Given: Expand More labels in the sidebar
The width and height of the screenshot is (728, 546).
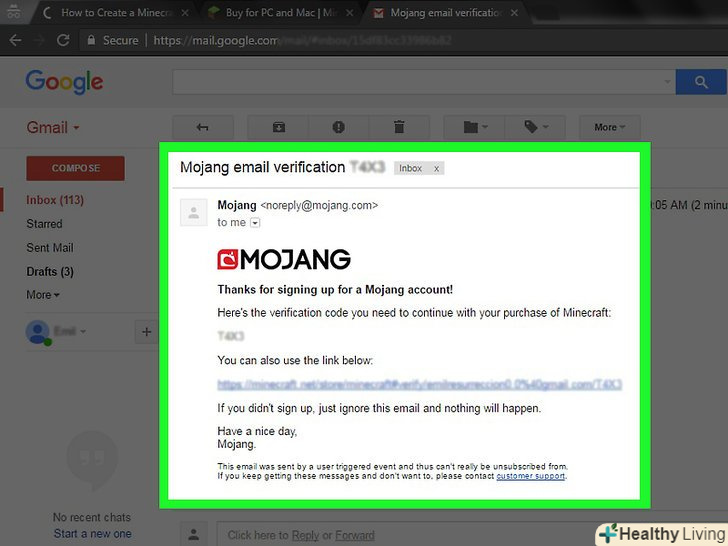Looking at the screenshot, I should click(43, 295).
